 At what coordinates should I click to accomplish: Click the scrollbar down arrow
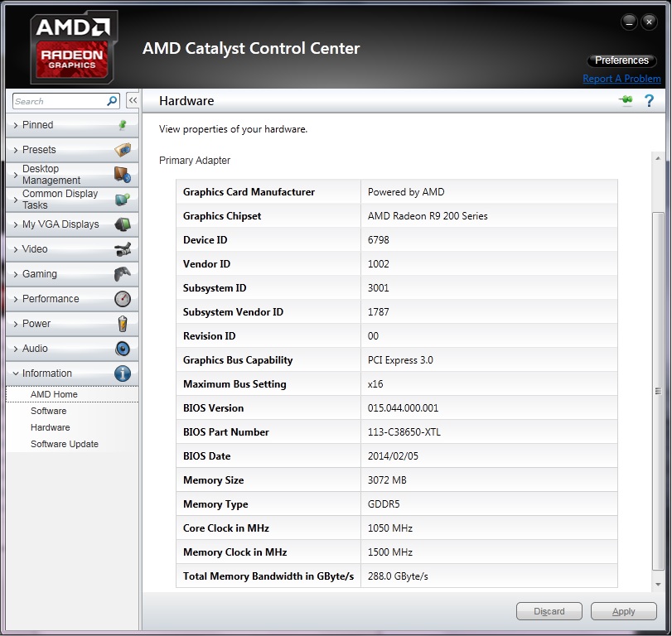(x=658, y=584)
